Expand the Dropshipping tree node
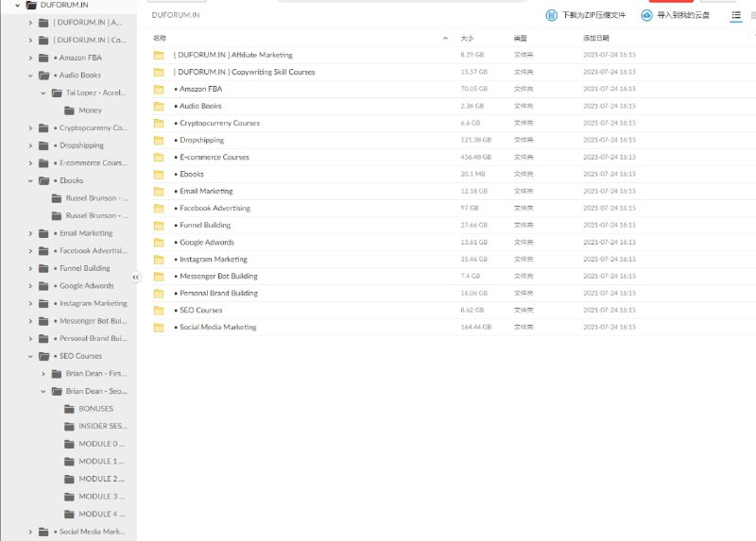Viewport: 756px width, 541px height. (30, 145)
